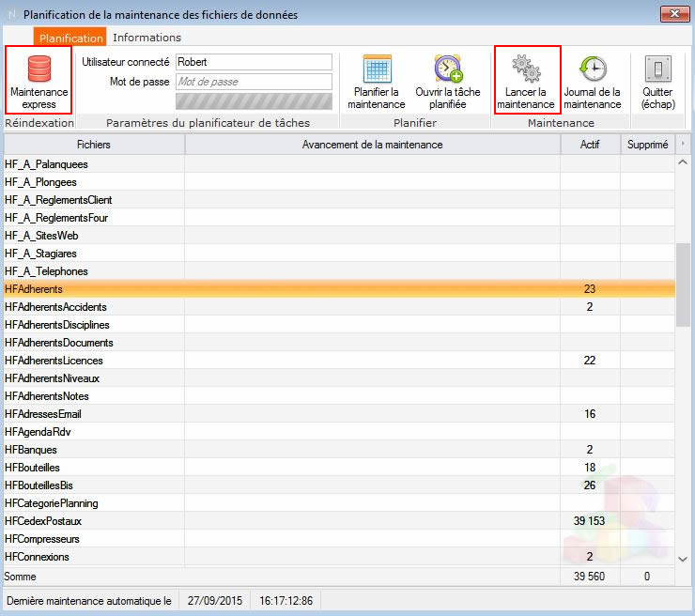The height and width of the screenshot is (616, 695).
Task: Open Planifier la maintenance calendar
Action: [x=377, y=82]
